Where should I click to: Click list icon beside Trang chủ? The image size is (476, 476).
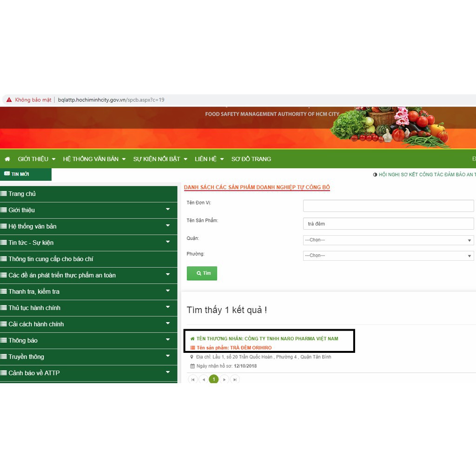pyautogui.click(x=4, y=194)
